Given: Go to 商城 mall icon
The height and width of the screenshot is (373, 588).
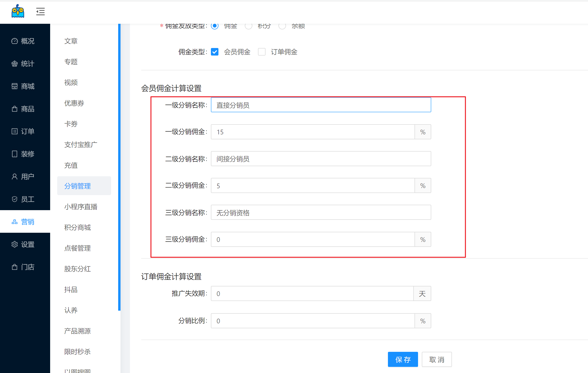Looking at the screenshot, I should [x=15, y=86].
